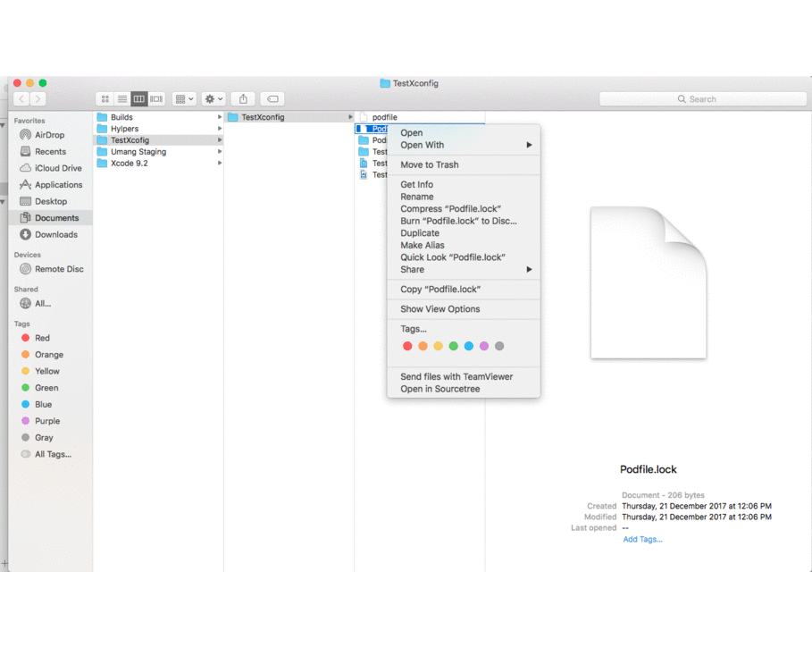Open the arrange items dropdown
The image size is (812, 648).
[x=184, y=98]
